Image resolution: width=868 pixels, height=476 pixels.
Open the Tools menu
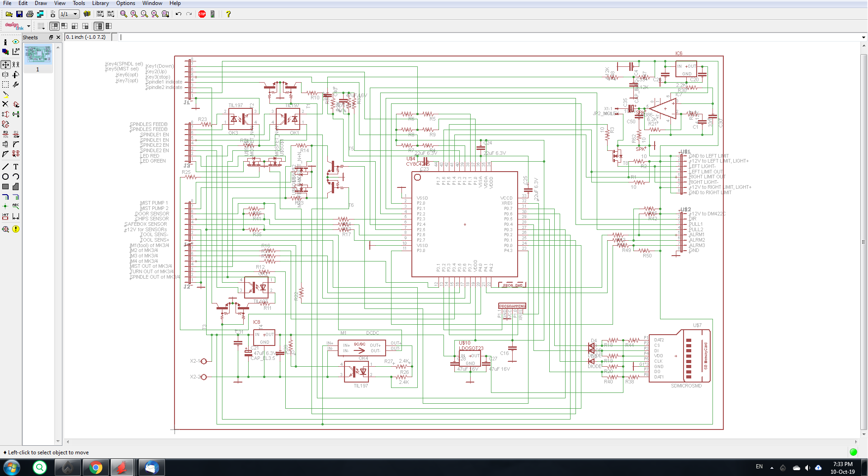pos(79,3)
